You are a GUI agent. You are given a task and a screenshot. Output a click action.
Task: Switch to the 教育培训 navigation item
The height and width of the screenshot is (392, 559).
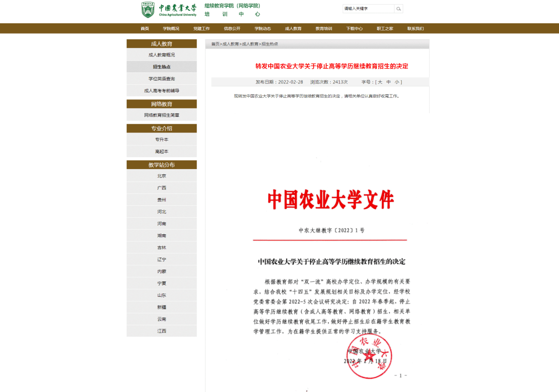tap(325, 28)
